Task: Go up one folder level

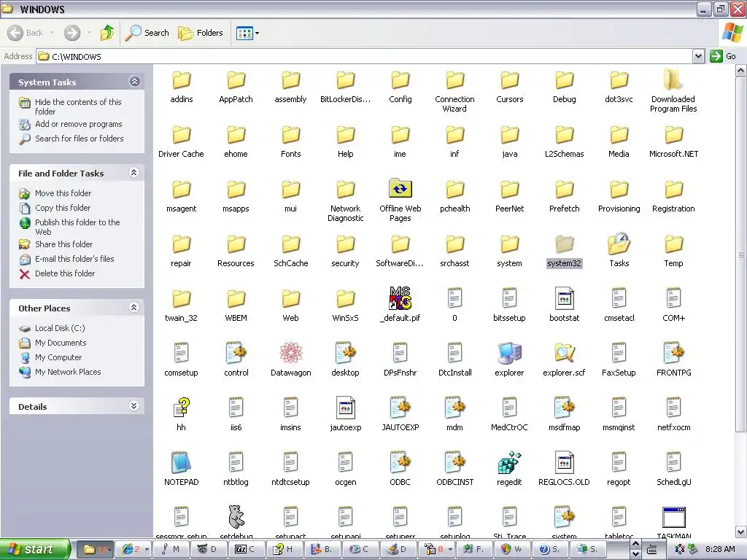Action: (107, 33)
